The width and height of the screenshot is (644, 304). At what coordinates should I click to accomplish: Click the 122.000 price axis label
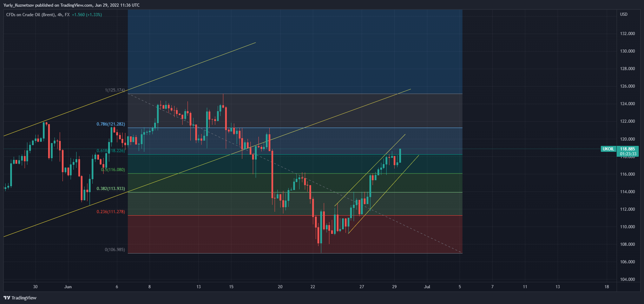[627, 121]
